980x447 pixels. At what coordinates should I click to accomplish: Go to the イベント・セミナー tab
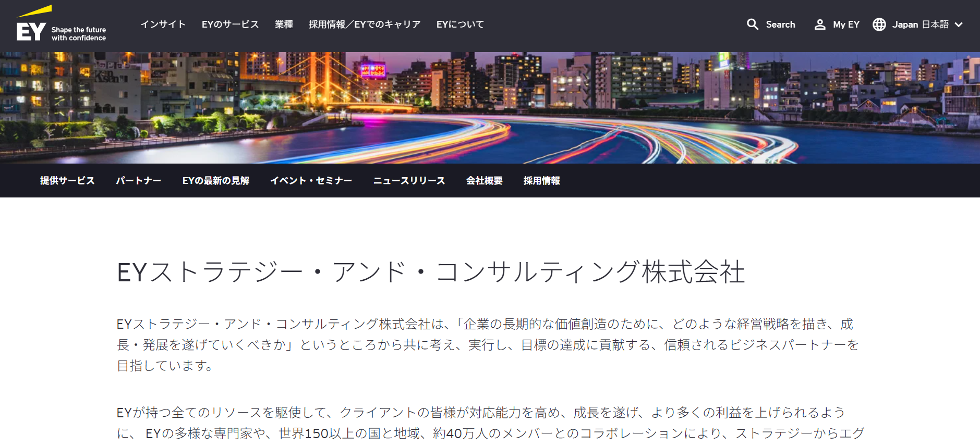[311, 181]
